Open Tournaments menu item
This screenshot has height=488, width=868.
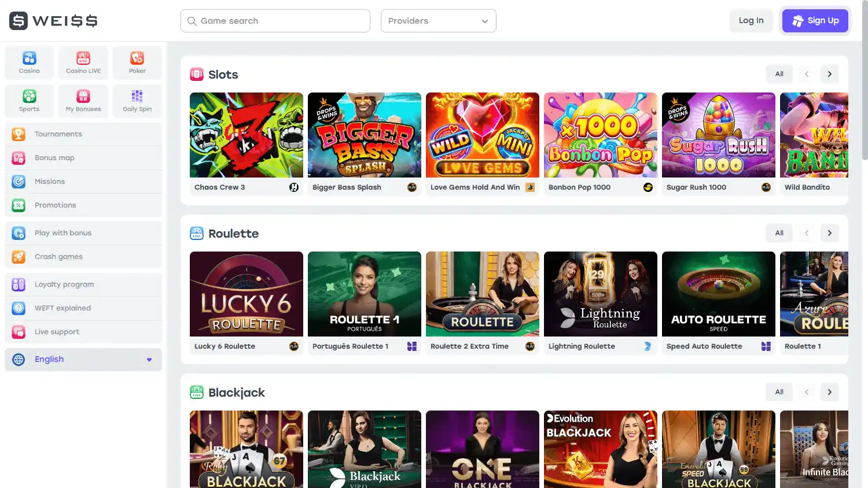(83, 134)
